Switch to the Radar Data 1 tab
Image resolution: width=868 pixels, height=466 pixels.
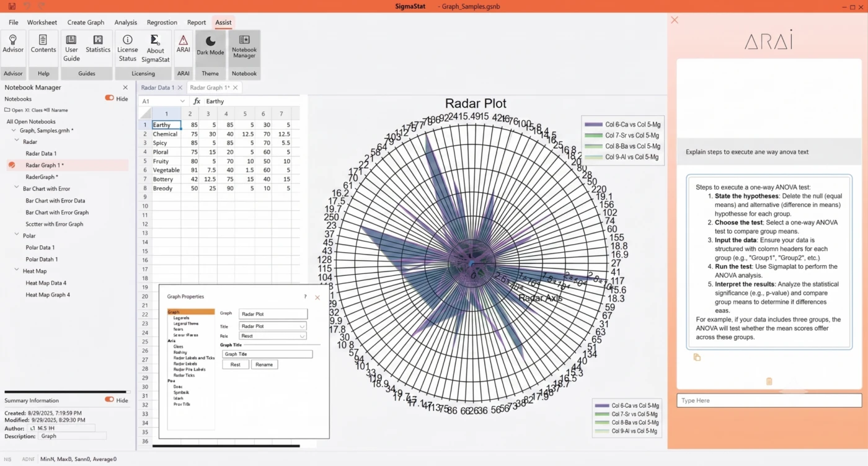pyautogui.click(x=157, y=87)
